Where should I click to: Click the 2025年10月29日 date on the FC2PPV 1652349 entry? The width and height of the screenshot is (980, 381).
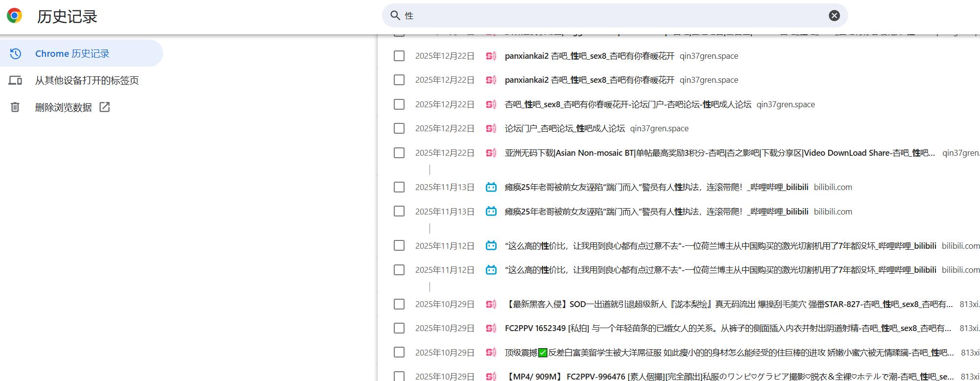click(445, 328)
